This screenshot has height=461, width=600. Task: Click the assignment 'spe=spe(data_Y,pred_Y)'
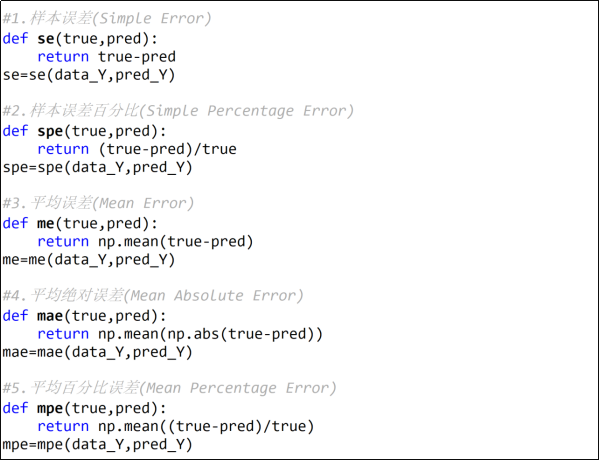click(x=97, y=167)
